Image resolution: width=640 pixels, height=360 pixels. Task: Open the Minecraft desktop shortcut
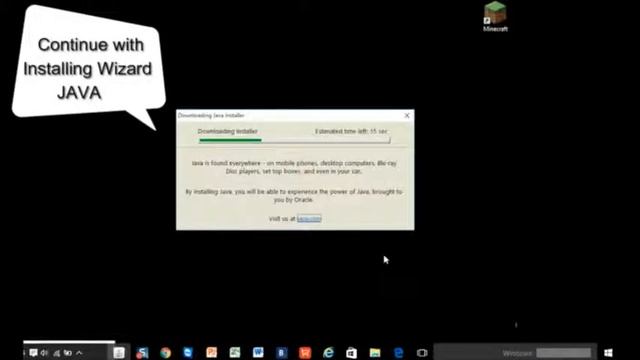(x=495, y=16)
